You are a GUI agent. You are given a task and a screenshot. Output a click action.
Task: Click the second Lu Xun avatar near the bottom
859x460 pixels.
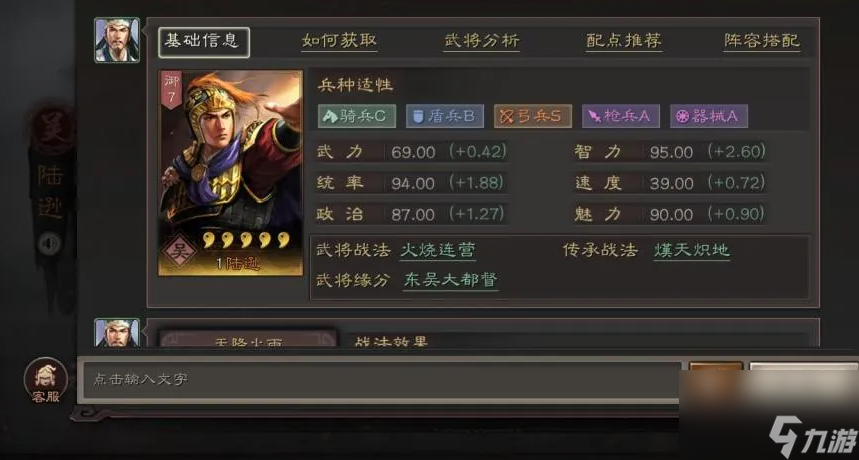click(117, 332)
